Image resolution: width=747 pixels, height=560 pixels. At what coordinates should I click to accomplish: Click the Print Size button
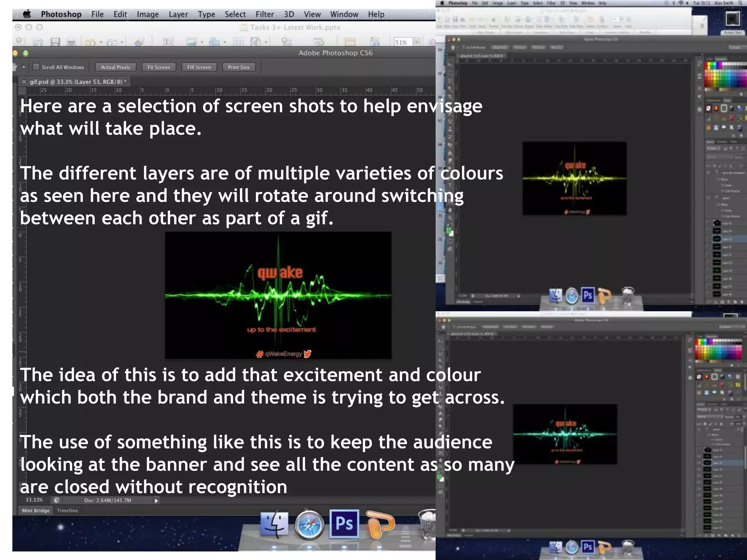point(239,67)
